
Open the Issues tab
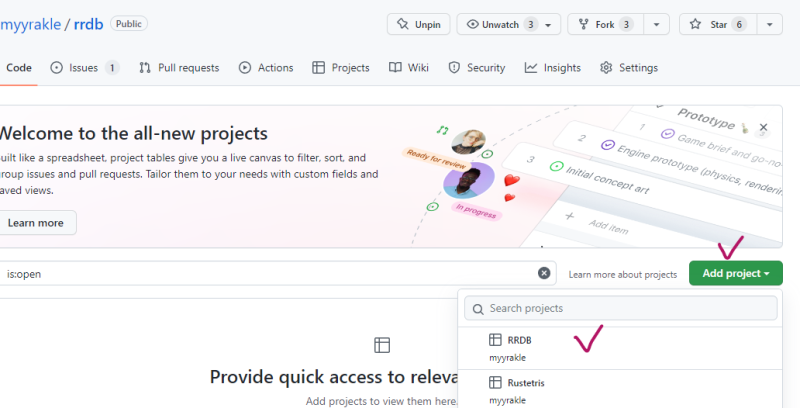pyautogui.click(x=84, y=68)
